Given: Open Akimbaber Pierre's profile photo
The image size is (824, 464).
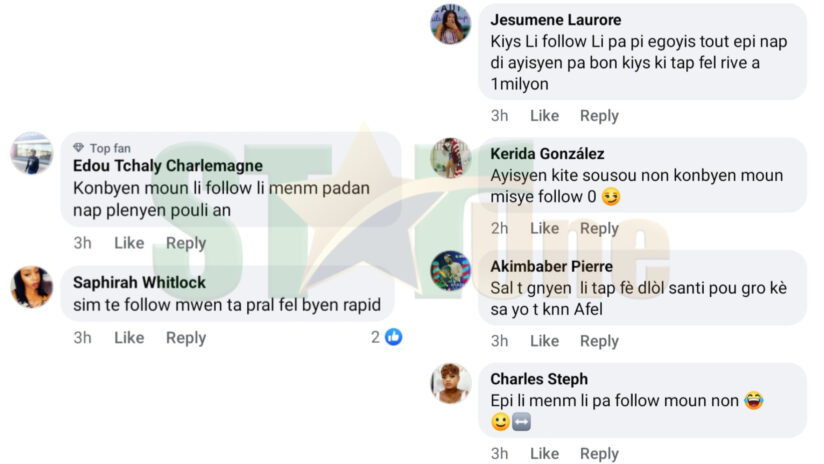Looking at the screenshot, I should pyautogui.click(x=450, y=271).
